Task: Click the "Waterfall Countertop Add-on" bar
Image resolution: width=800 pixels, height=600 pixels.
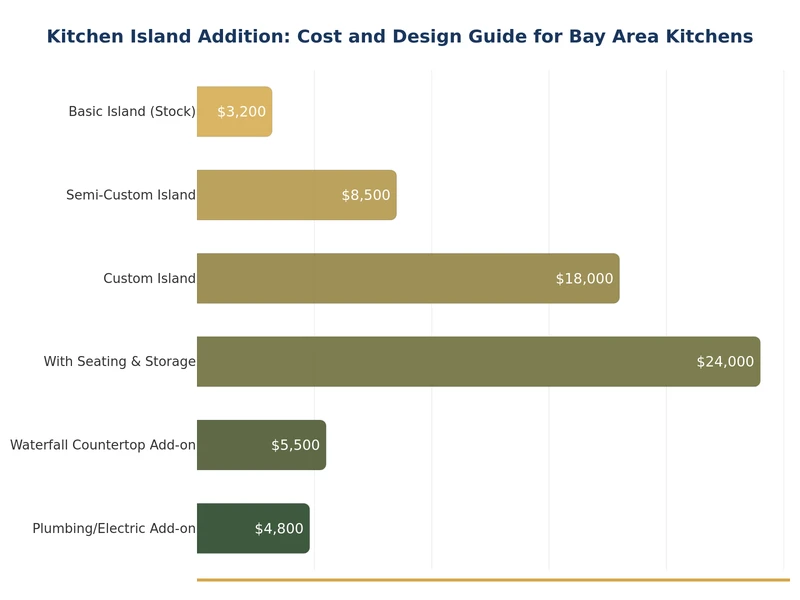Action: coord(260,445)
